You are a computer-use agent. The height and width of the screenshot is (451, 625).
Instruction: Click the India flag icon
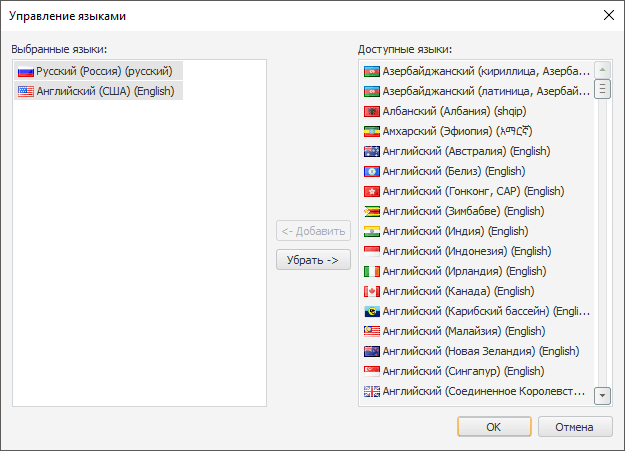tap(371, 231)
